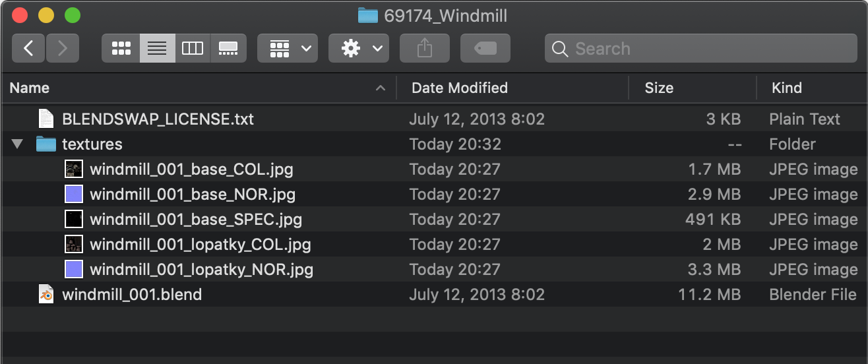Sort by the Date Modified column

point(460,88)
